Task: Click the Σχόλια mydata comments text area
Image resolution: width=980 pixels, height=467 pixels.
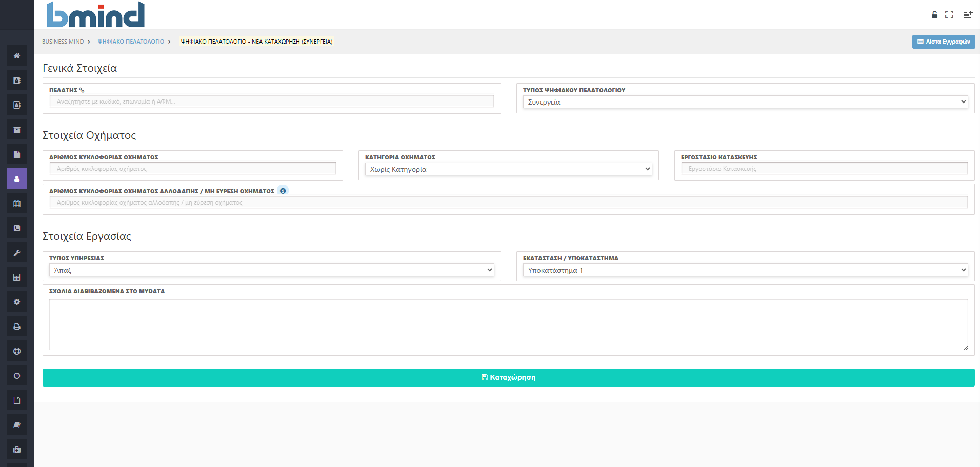Action: click(508, 324)
